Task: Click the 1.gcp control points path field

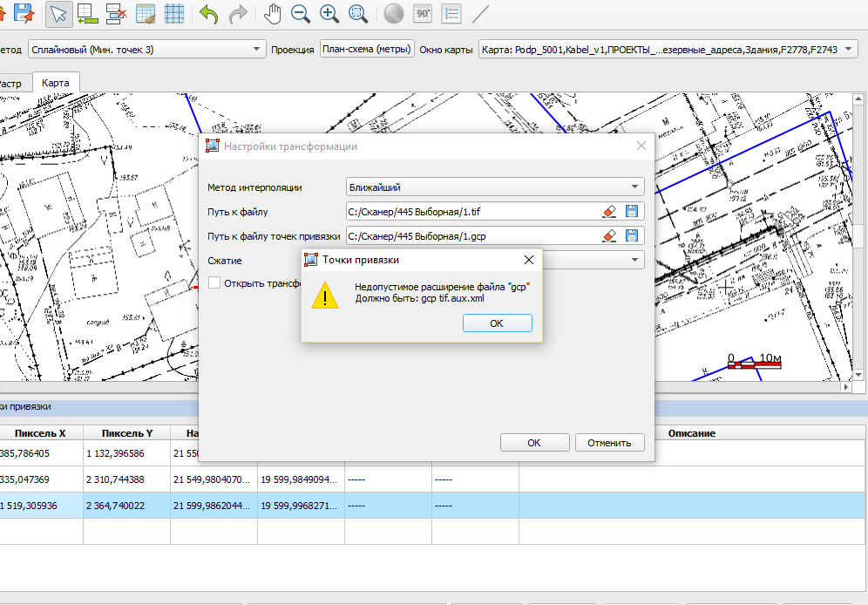Action: (x=471, y=235)
